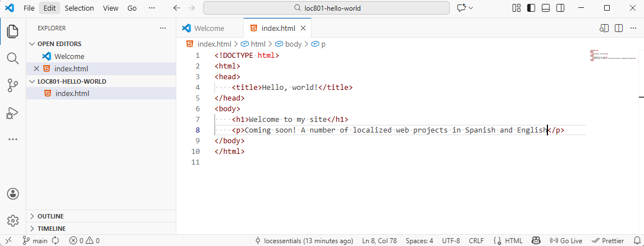Click the Split Editor Right icon

pyautogui.click(x=619, y=28)
